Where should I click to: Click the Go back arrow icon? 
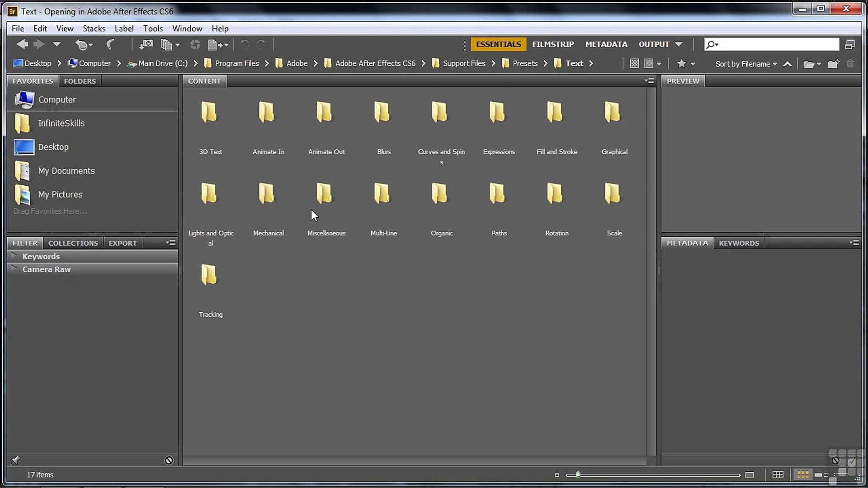coord(22,44)
